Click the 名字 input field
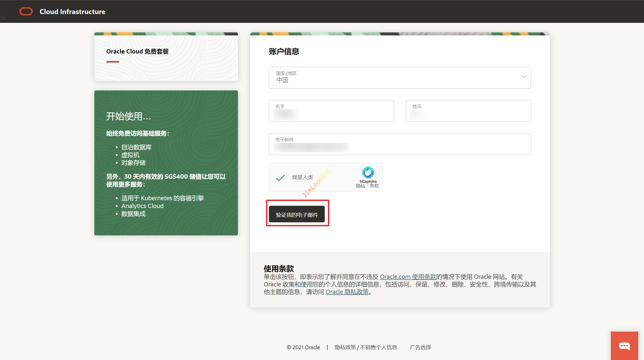Image resolution: width=644 pixels, height=360 pixels. pos(331,111)
